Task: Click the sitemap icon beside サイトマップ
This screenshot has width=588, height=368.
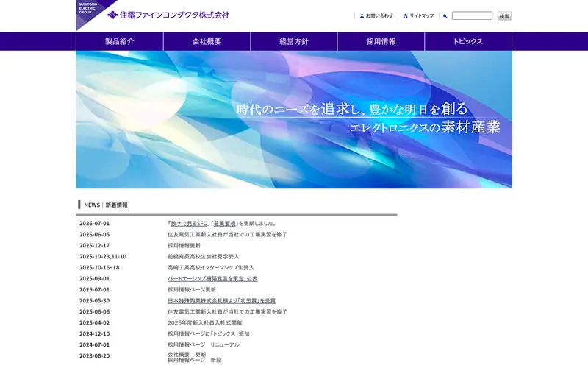Action: coord(405,15)
